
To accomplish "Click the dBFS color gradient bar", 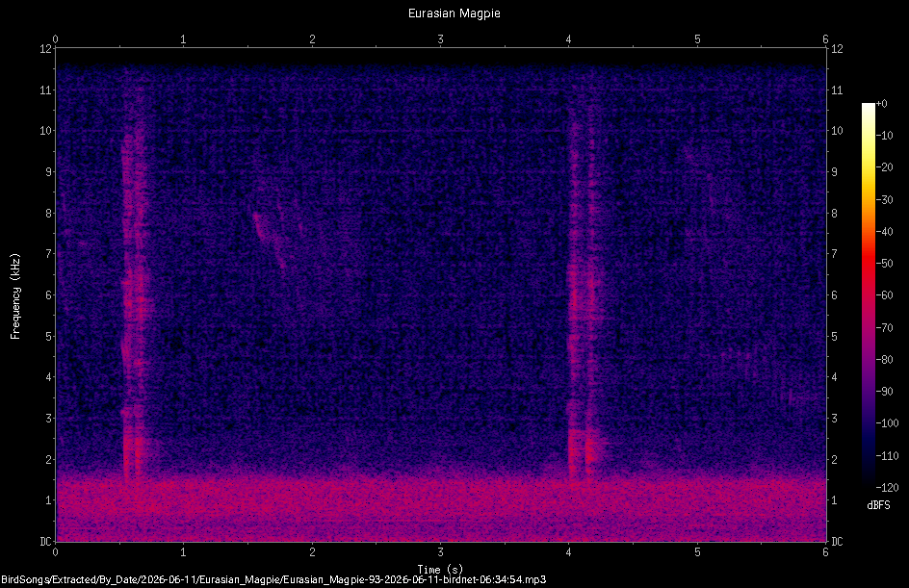I will point(869,294).
